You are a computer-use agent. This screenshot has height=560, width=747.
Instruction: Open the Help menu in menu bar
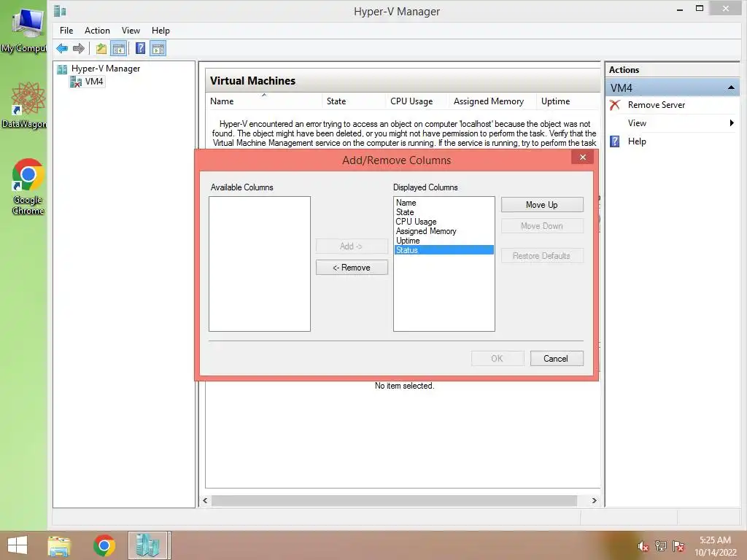pos(160,31)
